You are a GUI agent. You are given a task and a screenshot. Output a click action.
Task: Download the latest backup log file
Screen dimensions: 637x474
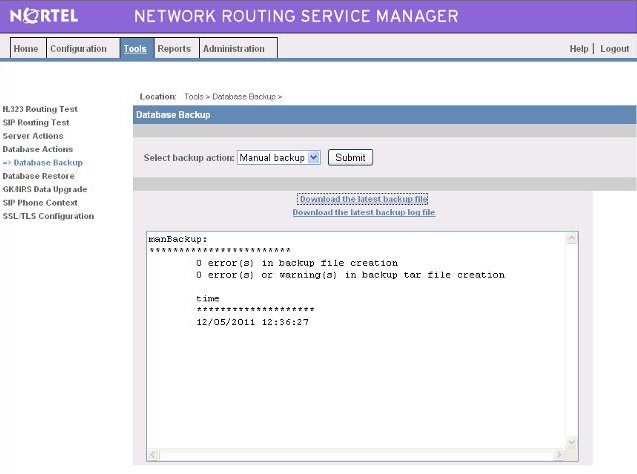point(364,212)
